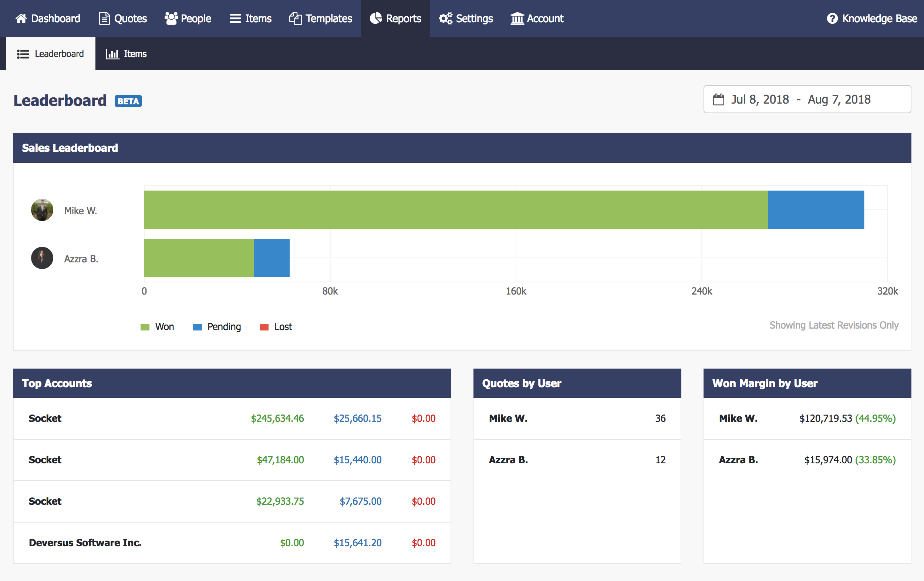This screenshot has height=581, width=924.
Task: Click the Items menu in the top navigation
Action: (x=250, y=19)
